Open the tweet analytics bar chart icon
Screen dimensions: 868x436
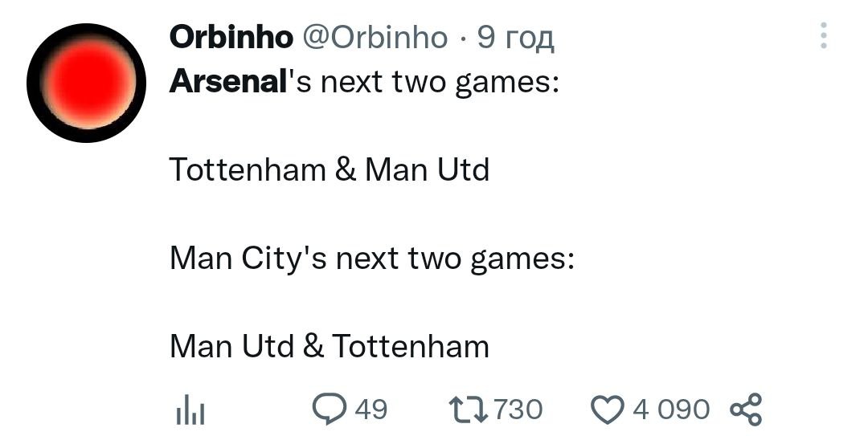pyautogui.click(x=190, y=411)
